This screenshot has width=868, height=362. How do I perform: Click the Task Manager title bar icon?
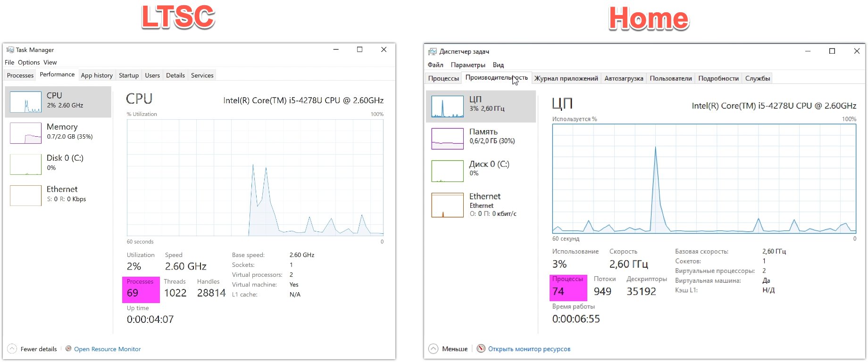10,49
